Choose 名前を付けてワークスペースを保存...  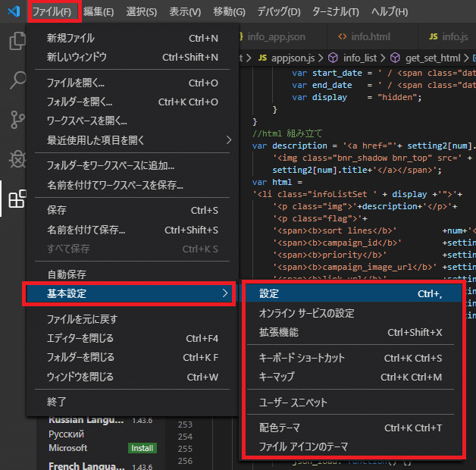tap(133, 185)
